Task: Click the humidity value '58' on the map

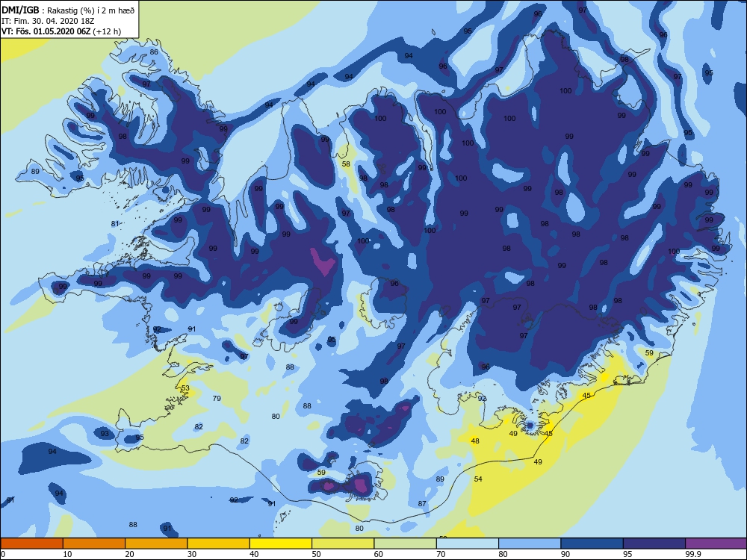Action: coord(346,164)
